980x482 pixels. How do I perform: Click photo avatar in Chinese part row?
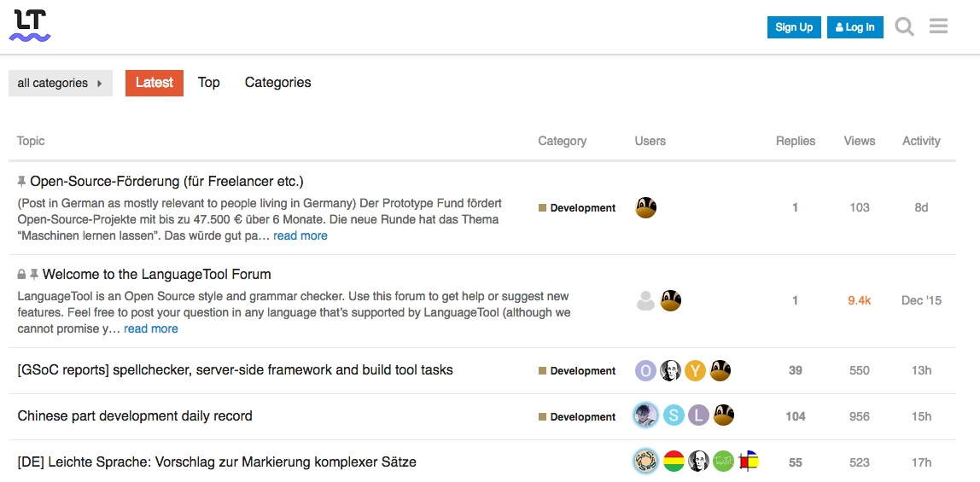click(645, 415)
